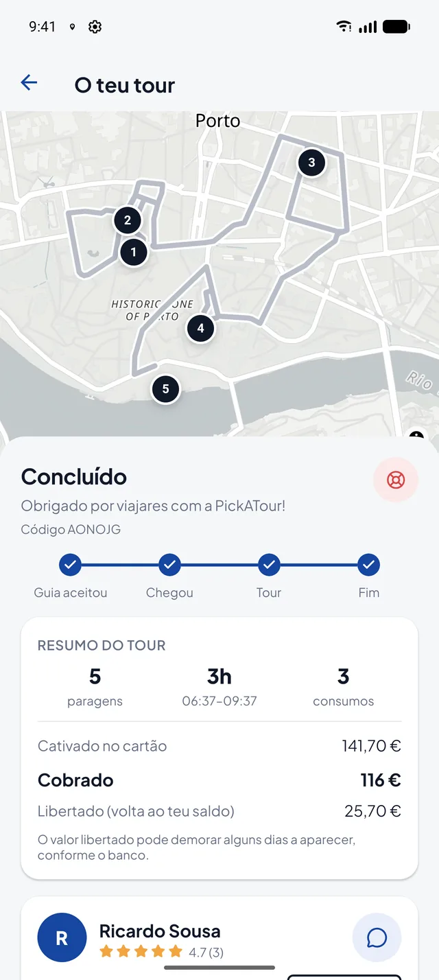
Task: Tap the Ricardo Sousa guide name
Action: pyautogui.click(x=160, y=931)
